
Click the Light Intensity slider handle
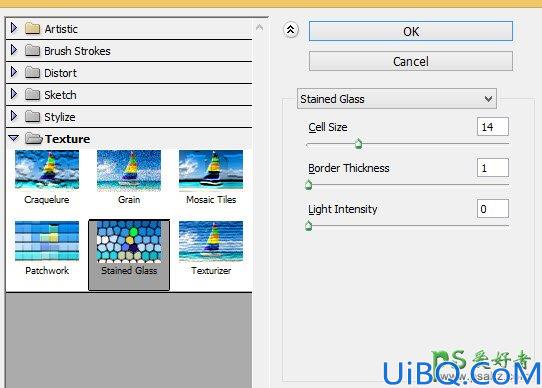click(309, 226)
